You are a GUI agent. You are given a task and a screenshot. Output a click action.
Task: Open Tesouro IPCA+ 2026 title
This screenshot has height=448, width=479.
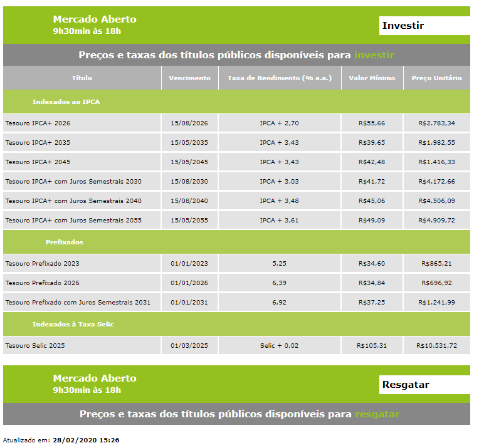click(38, 123)
